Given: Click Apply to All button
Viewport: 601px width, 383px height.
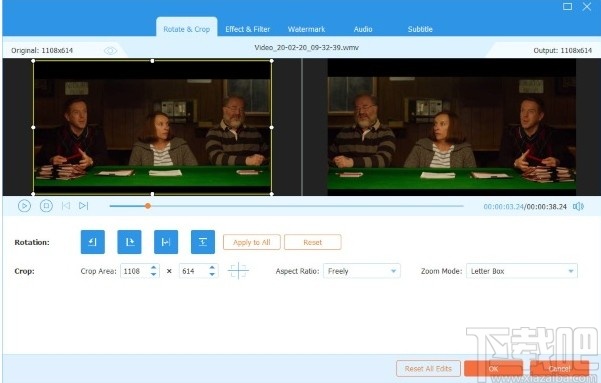Looking at the screenshot, I should pos(252,242).
